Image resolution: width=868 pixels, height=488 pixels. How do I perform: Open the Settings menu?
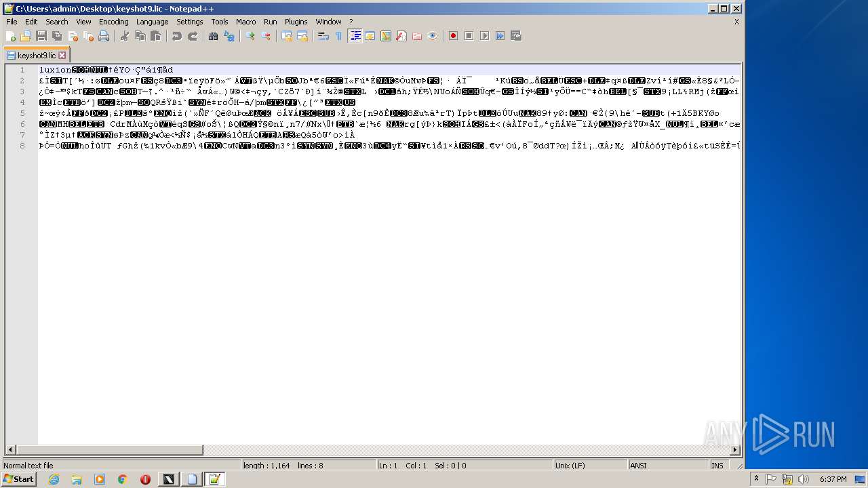pyautogui.click(x=190, y=22)
